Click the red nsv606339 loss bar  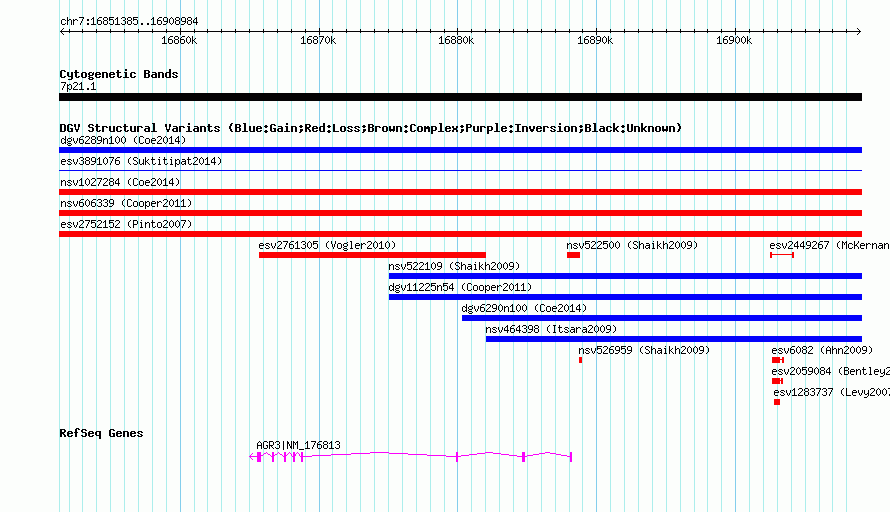[460, 213]
